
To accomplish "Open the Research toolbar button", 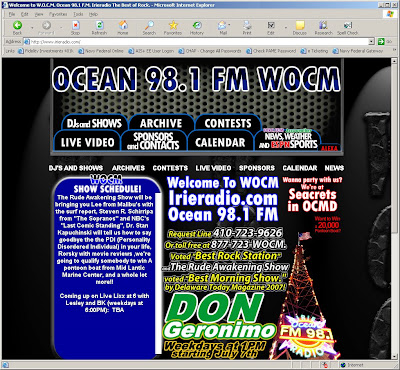I will click(323, 27).
